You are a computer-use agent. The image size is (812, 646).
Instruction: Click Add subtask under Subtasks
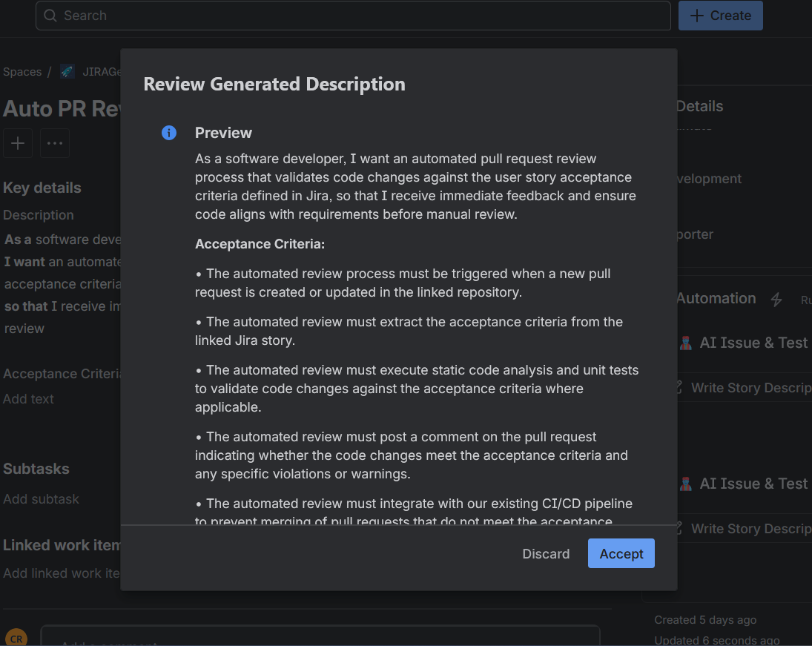41,498
